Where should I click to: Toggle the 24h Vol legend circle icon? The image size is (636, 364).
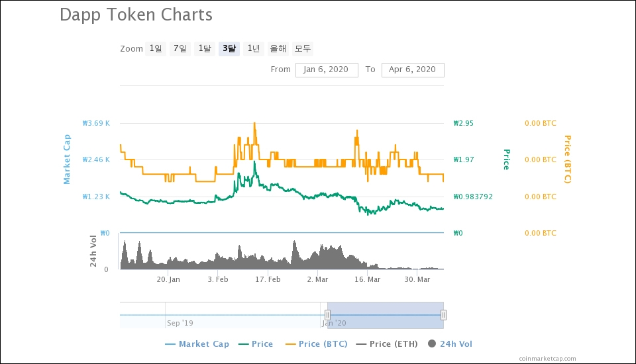(x=432, y=343)
